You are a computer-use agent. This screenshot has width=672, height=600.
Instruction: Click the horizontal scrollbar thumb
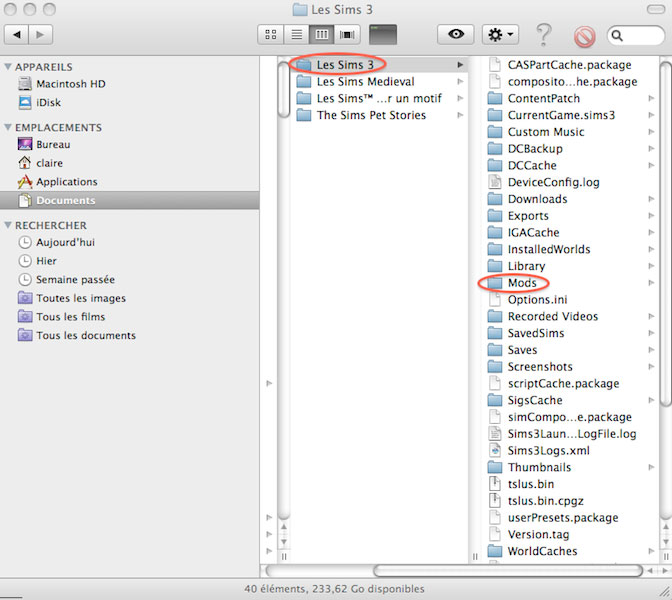tap(508, 571)
